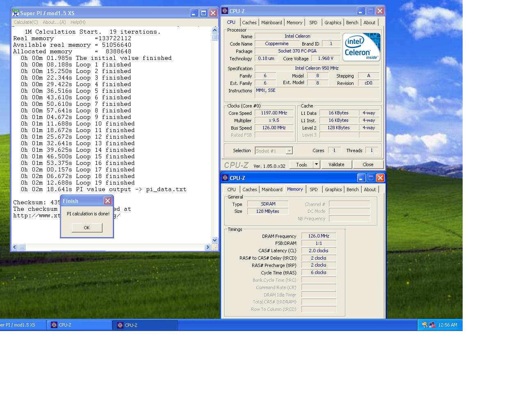Screen dimensions: 525x420
Task: Select CPU tab in upper CPU-Z
Action: [x=231, y=22]
